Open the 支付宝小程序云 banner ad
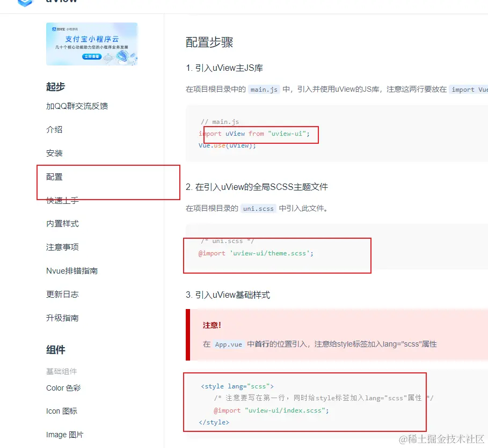Screen dimensions: 488x448 [x=92, y=44]
